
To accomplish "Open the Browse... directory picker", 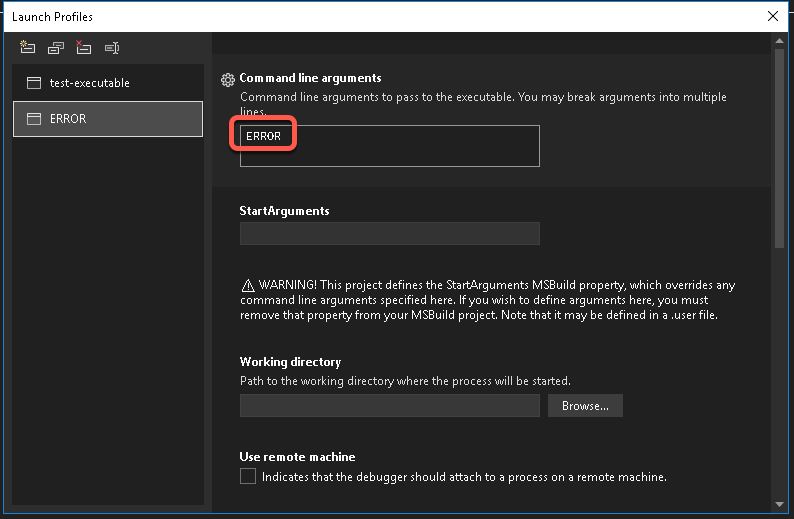I will pyautogui.click(x=585, y=406).
